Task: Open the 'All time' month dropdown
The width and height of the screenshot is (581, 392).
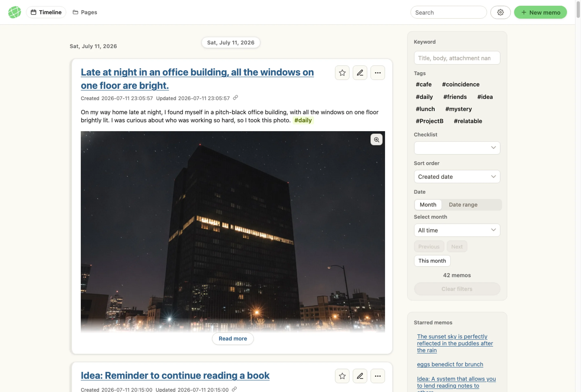Action: pos(457,230)
